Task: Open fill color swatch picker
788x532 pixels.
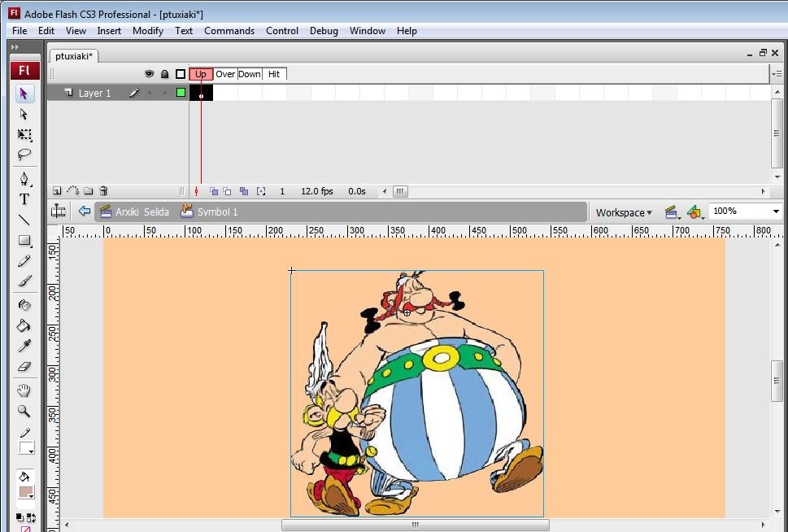Action: (x=26, y=492)
